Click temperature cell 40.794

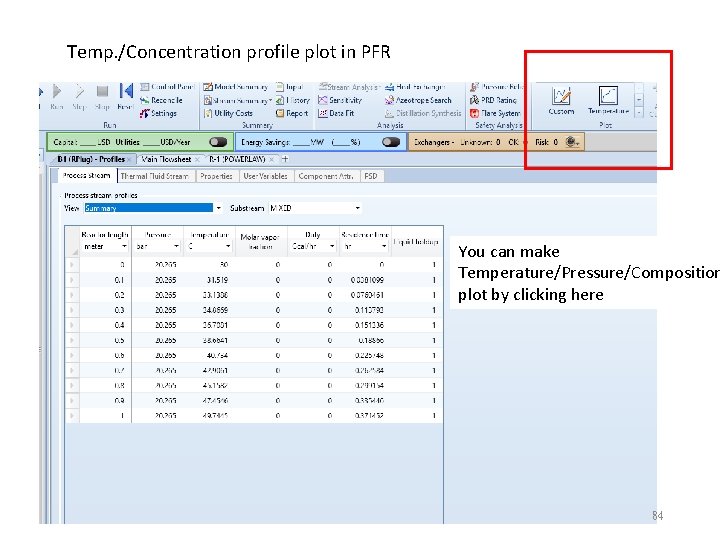click(x=209, y=355)
